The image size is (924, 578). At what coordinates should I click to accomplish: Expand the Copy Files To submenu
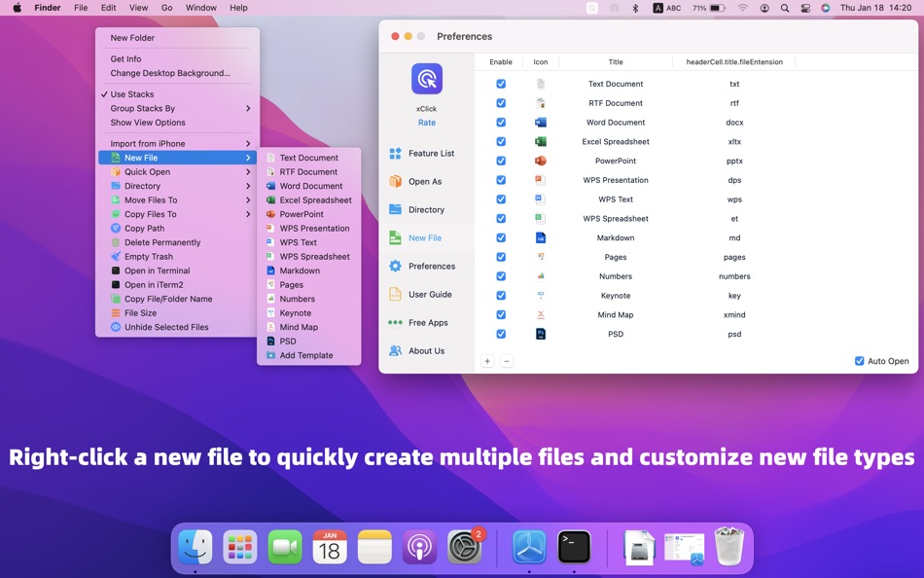pyautogui.click(x=248, y=215)
